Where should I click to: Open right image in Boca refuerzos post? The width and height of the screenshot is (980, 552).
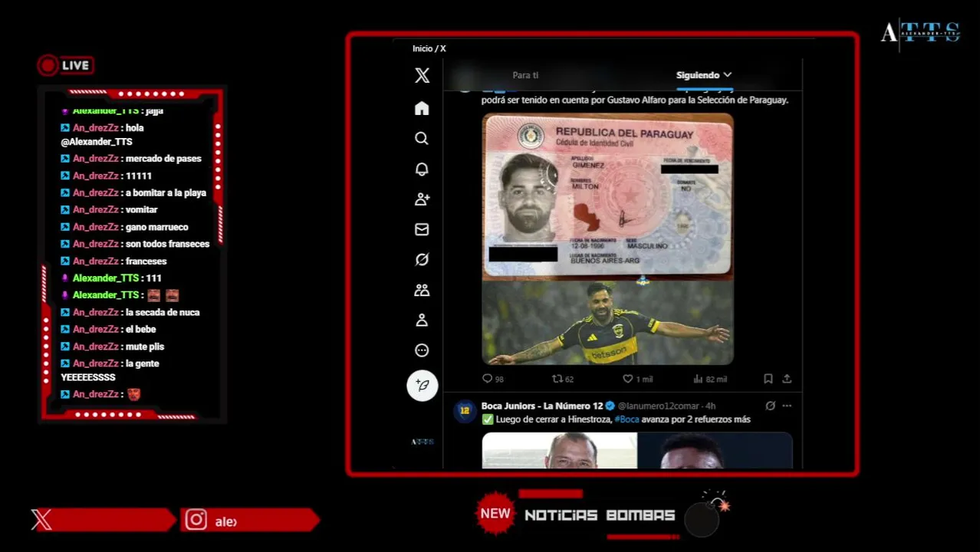(x=715, y=451)
